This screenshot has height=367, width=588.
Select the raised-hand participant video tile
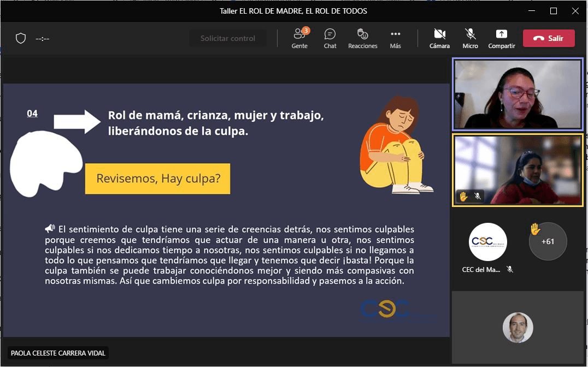(518, 170)
